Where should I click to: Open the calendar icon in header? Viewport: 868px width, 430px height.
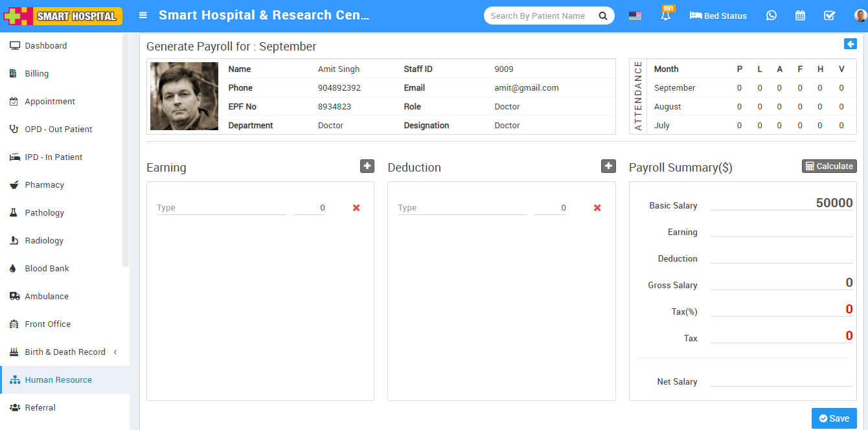(x=800, y=16)
